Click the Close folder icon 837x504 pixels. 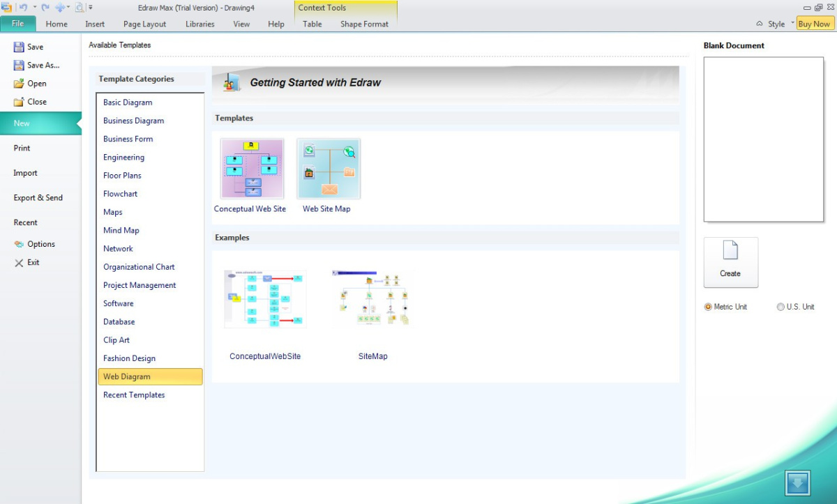coord(19,101)
